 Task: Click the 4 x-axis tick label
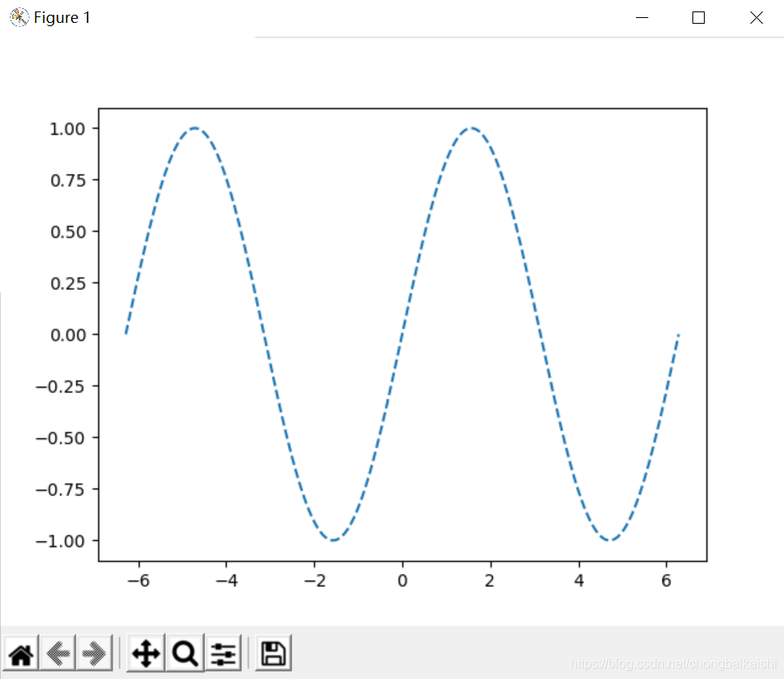(x=579, y=581)
